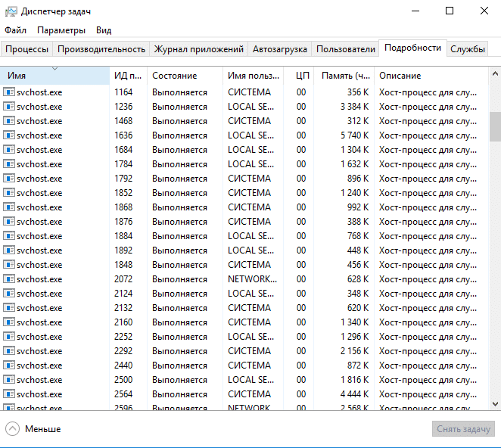Sort by the Имя пользователя column header
The width and height of the screenshot is (501, 448).
[254, 76]
